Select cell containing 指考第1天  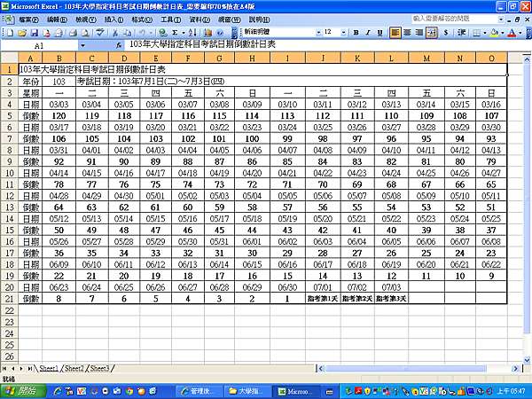click(323, 299)
